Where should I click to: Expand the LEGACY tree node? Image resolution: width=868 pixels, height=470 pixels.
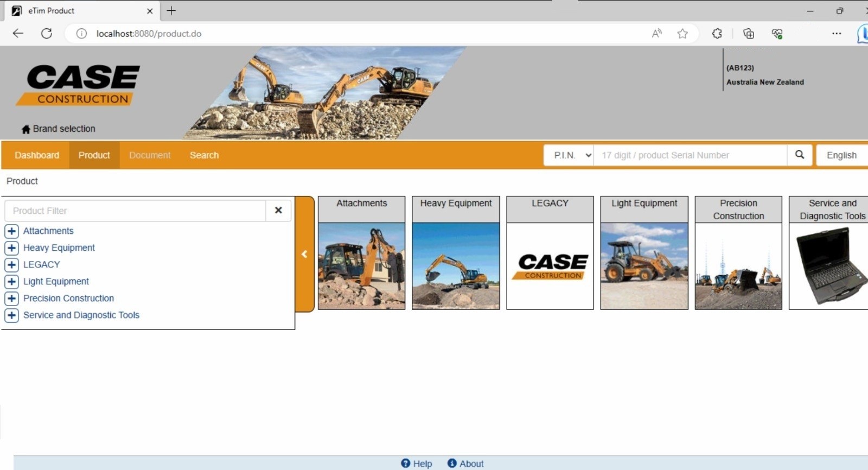[x=11, y=265]
